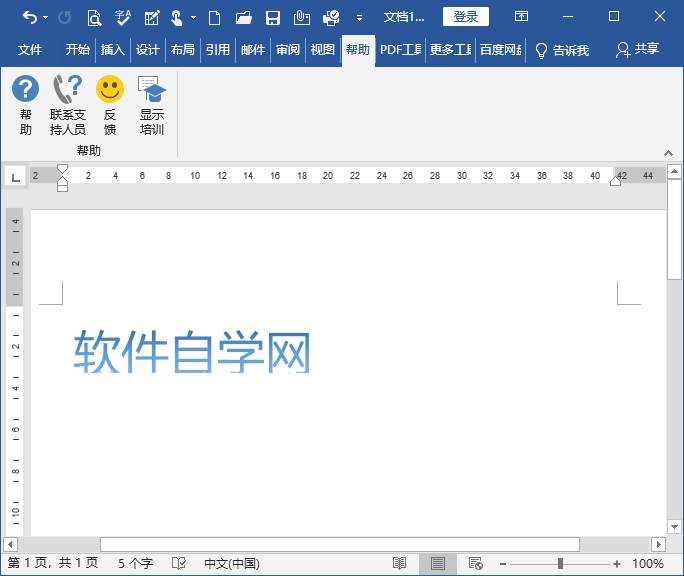Click the Undo arrow icon
The height and width of the screenshot is (576, 684).
pos(30,17)
